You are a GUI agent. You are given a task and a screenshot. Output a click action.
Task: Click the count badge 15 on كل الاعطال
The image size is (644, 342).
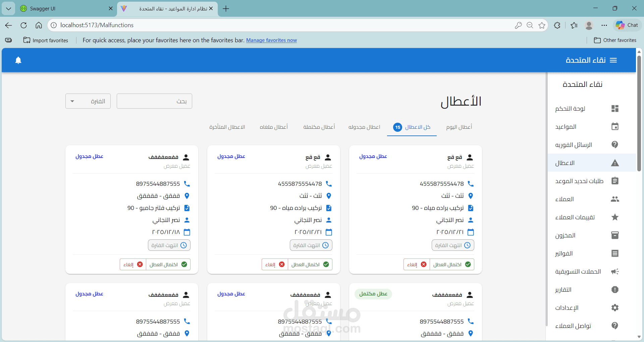(x=397, y=127)
